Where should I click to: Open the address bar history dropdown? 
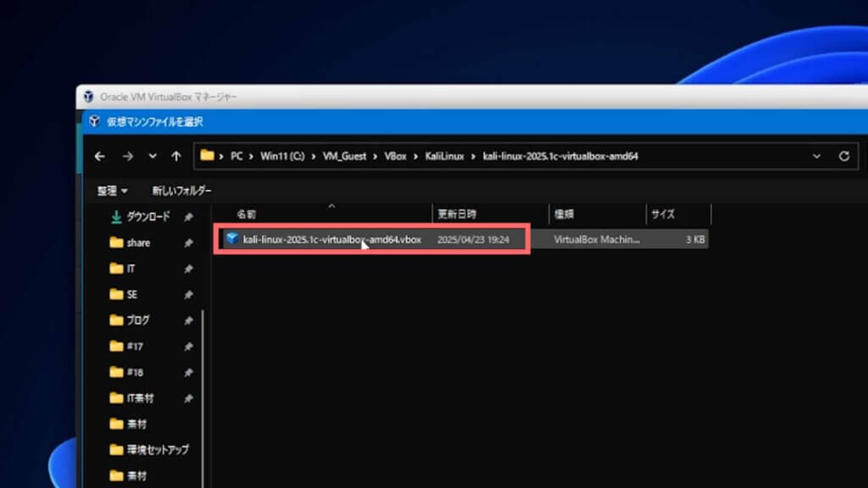(x=816, y=157)
